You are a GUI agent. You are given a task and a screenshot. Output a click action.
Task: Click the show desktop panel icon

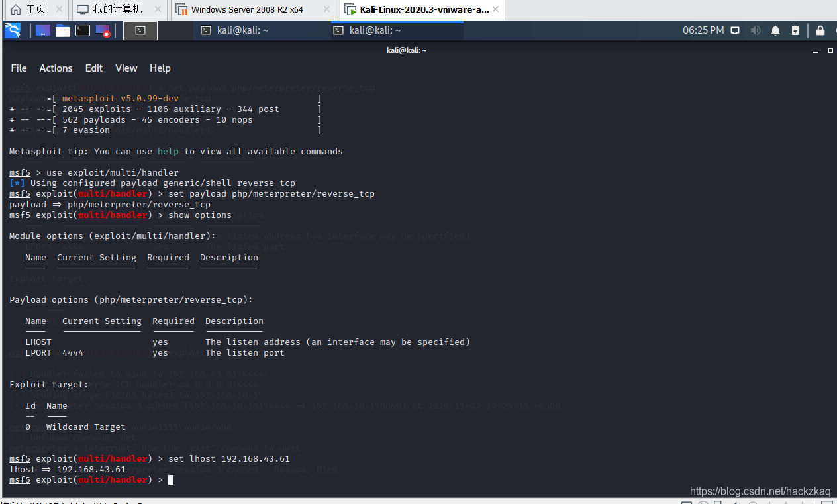coord(43,30)
